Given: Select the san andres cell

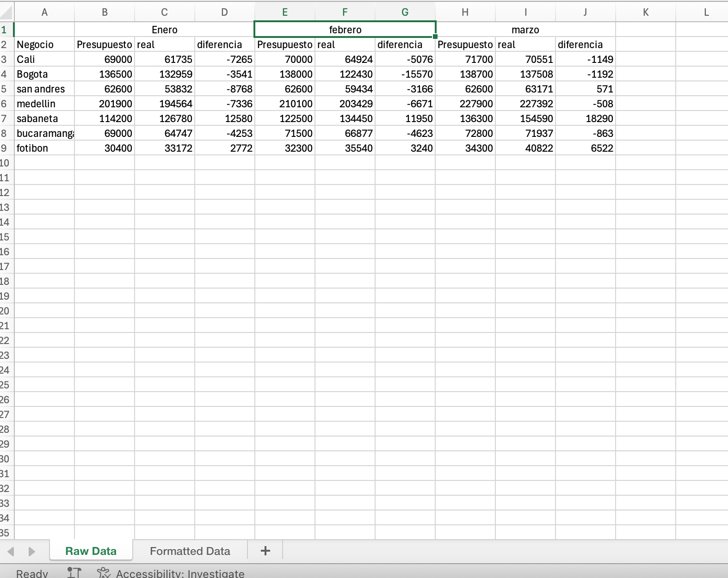Looking at the screenshot, I should (44, 89).
